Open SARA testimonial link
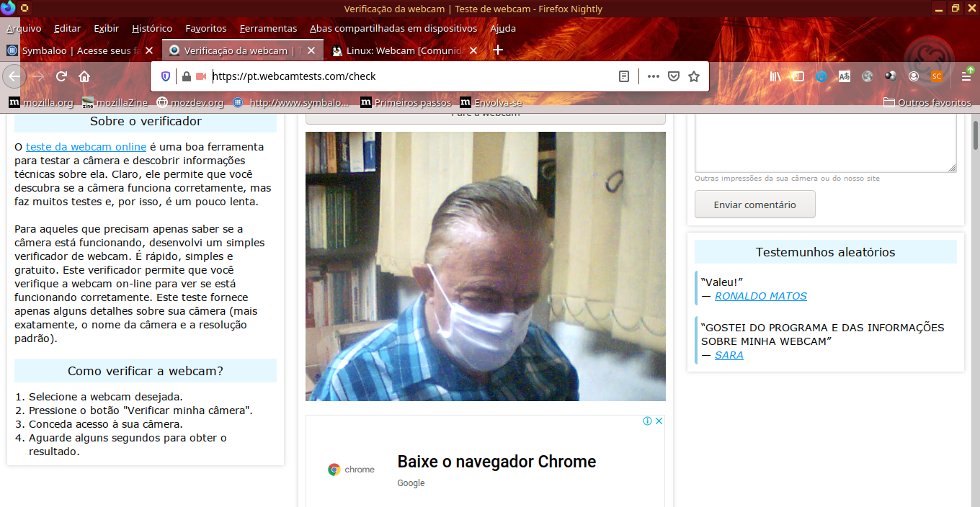This screenshot has height=507, width=980. click(x=729, y=355)
